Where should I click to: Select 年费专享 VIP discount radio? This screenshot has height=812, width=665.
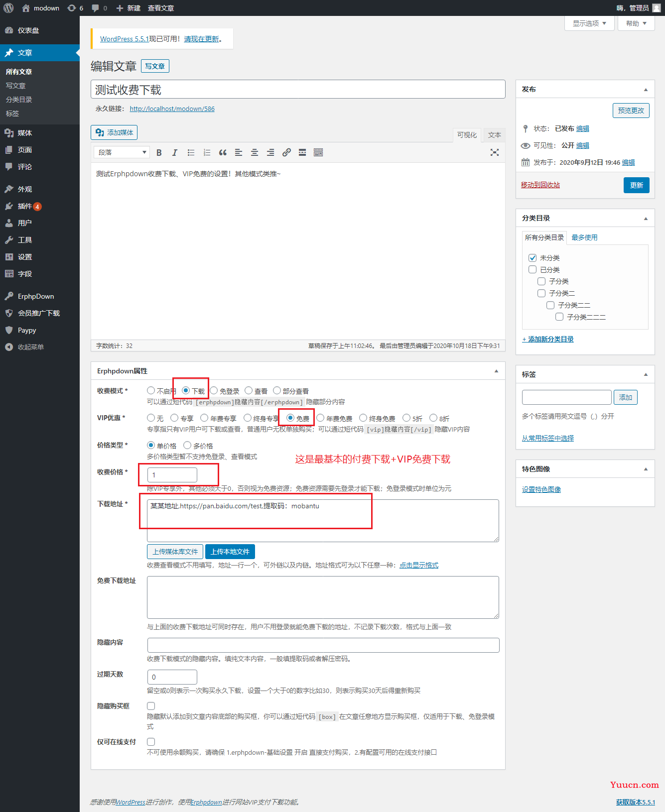204,418
